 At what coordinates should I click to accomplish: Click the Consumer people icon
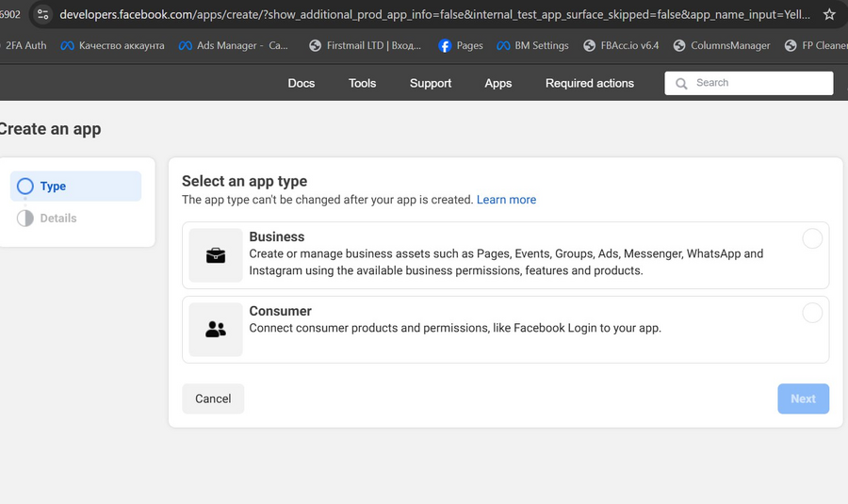pos(216,330)
